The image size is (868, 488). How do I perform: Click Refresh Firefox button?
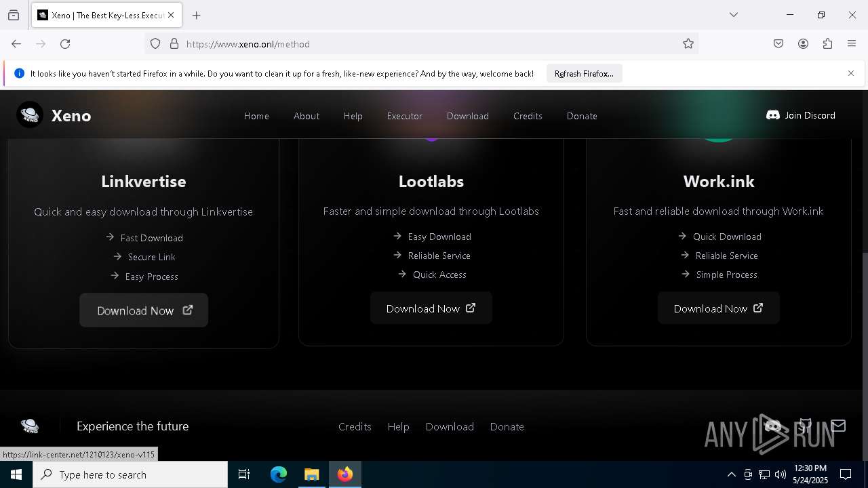pos(584,73)
